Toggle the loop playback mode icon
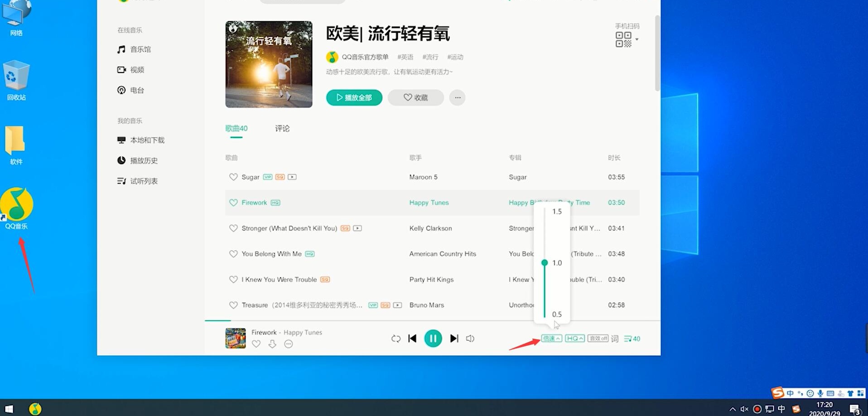This screenshot has height=416, width=868. pyautogui.click(x=396, y=339)
